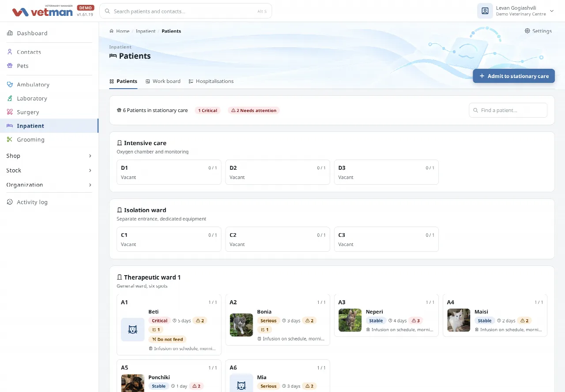
Task: Click the Home breadcrumb
Action: 120,31
